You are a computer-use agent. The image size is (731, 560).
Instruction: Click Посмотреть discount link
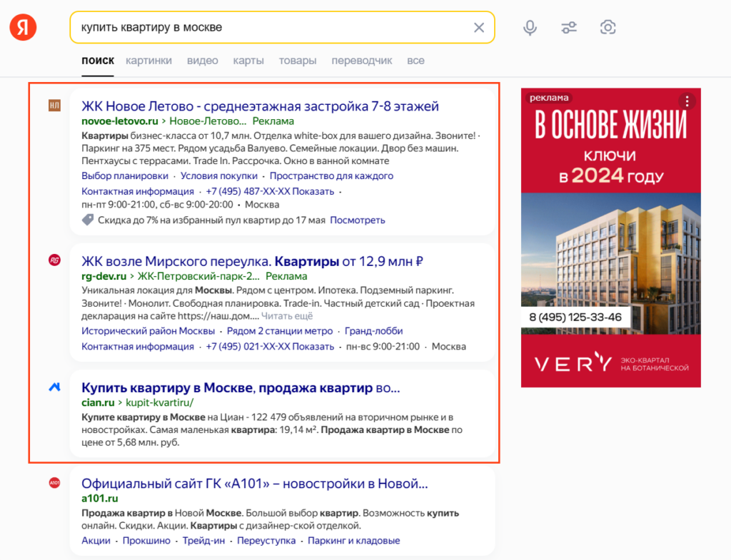pyautogui.click(x=358, y=220)
